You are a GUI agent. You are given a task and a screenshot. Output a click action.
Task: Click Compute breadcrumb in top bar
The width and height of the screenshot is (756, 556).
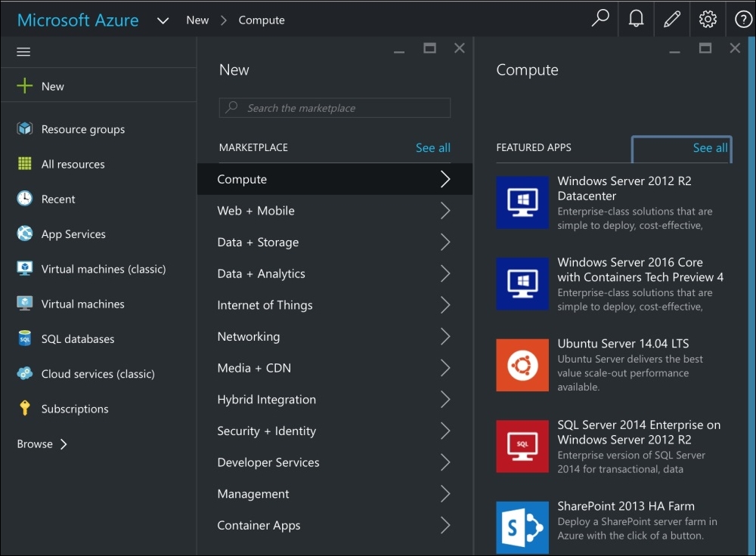(262, 20)
